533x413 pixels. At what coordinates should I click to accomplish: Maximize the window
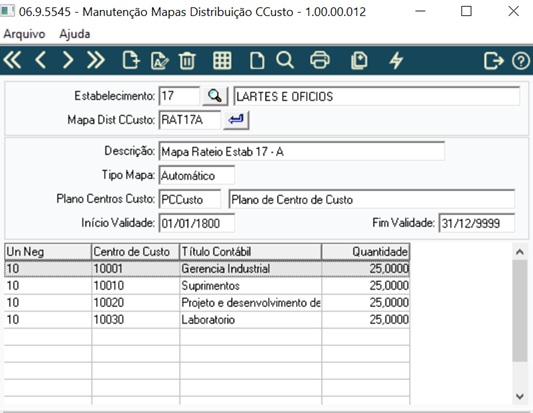coord(466,11)
